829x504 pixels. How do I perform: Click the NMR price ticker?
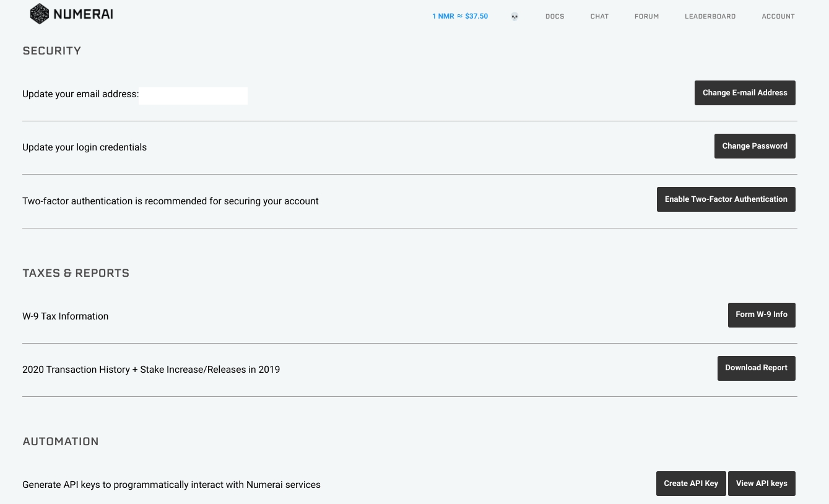pyautogui.click(x=460, y=16)
